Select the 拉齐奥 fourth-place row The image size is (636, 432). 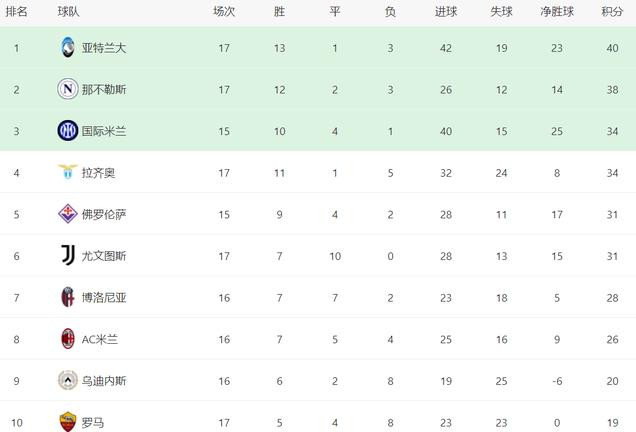(318, 172)
